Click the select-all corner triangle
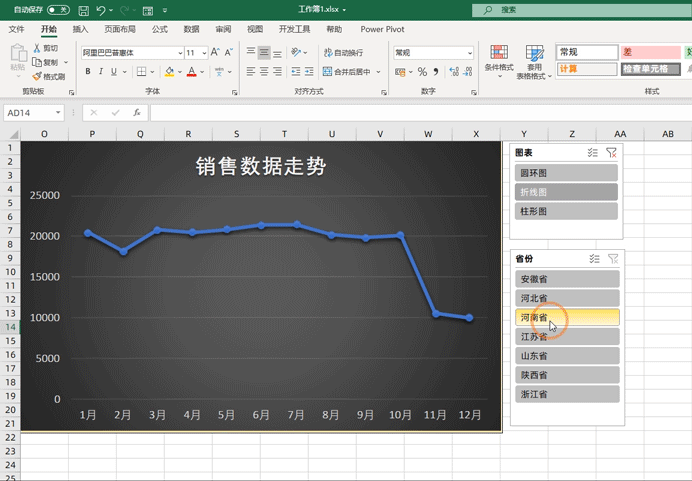692x481 pixels. pyautogui.click(x=14, y=134)
